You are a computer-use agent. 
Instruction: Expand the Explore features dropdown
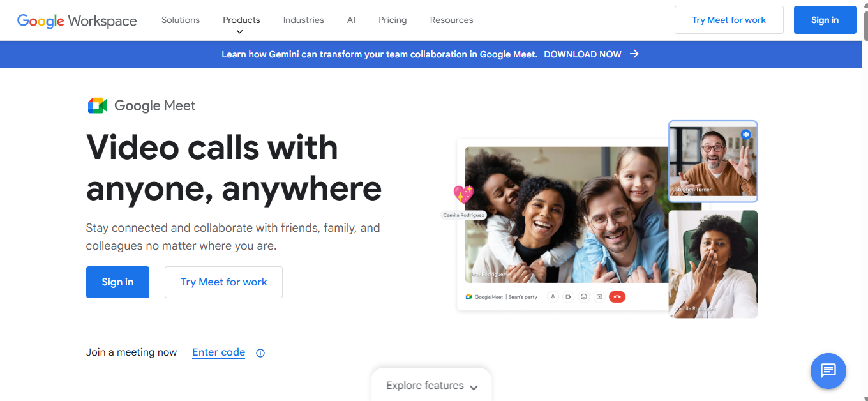click(x=431, y=386)
